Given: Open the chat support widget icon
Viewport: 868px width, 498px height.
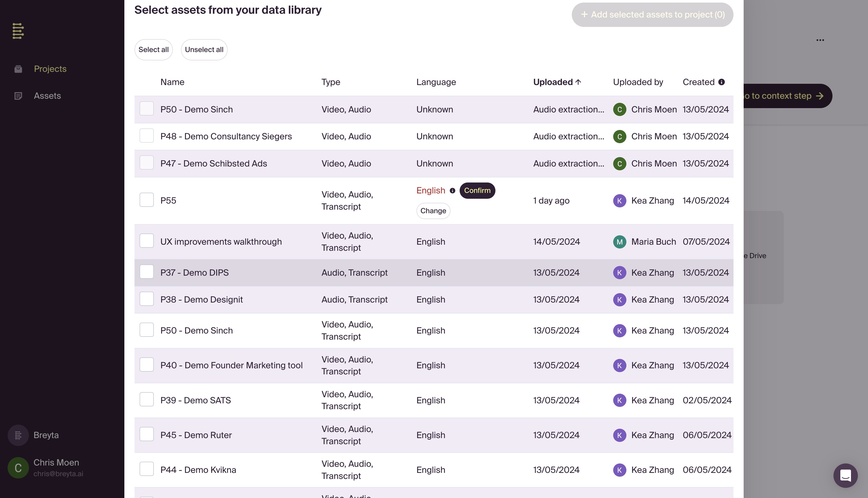Looking at the screenshot, I should [845, 475].
